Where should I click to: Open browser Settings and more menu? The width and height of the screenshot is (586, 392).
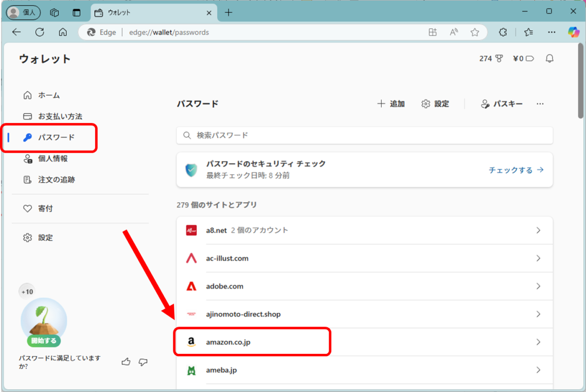(x=552, y=32)
